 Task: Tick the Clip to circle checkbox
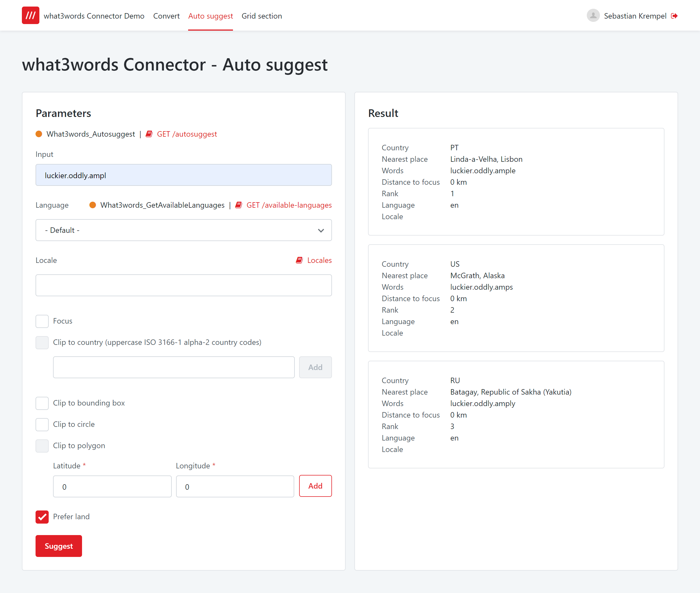click(x=42, y=424)
